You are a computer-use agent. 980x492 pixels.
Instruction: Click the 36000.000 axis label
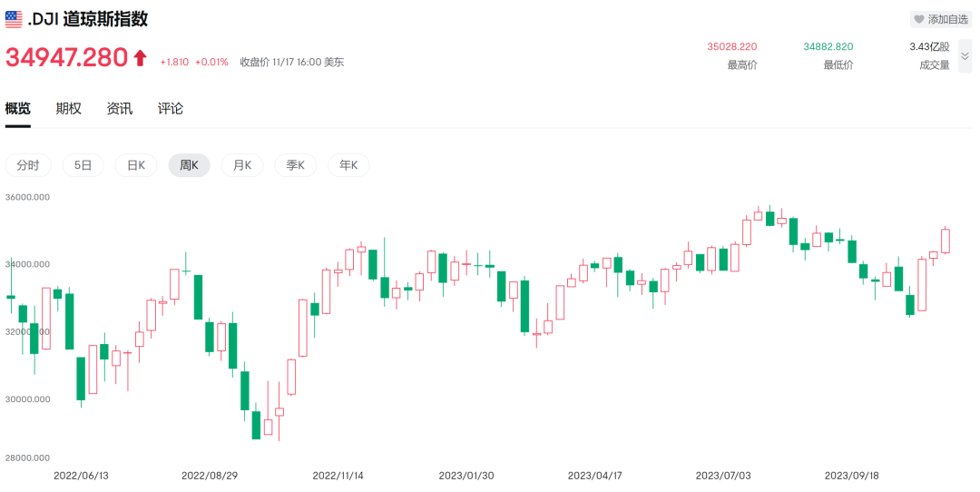[27, 197]
